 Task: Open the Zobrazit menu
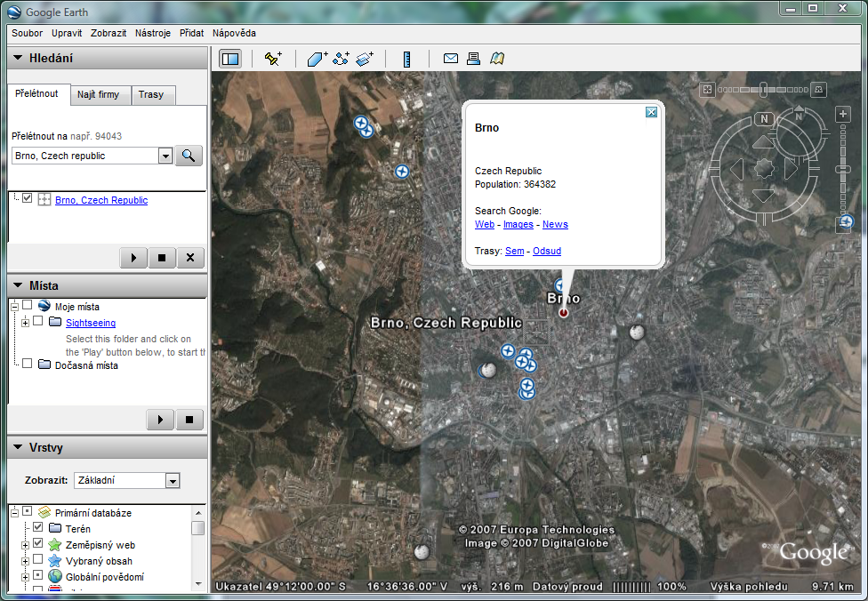tap(108, 33)
